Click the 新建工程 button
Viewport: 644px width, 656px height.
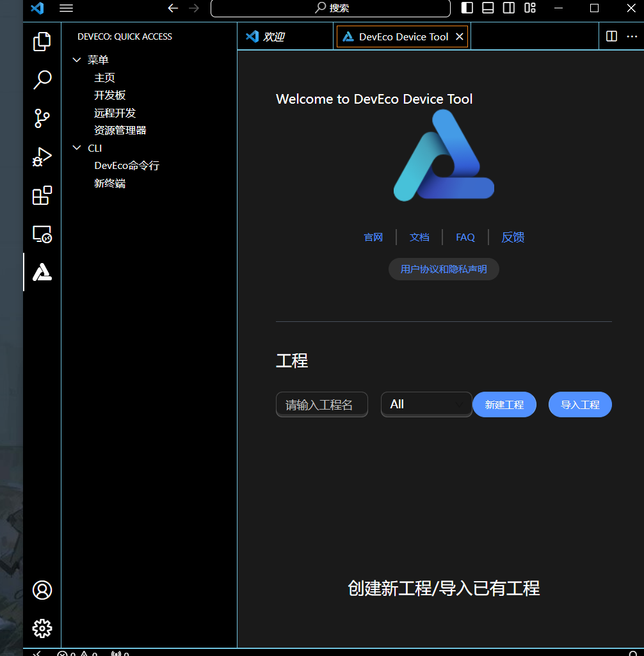coord(504,404)
